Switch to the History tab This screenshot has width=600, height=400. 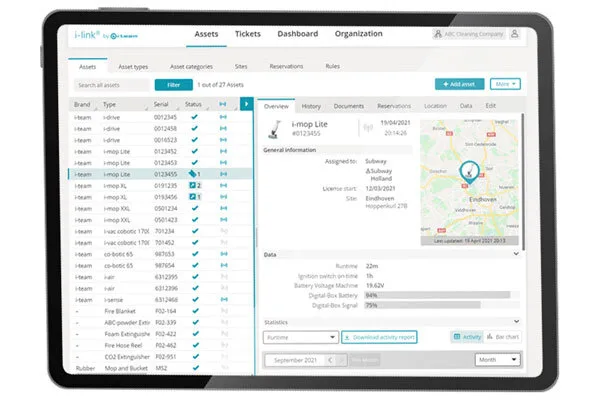point(311,106)
